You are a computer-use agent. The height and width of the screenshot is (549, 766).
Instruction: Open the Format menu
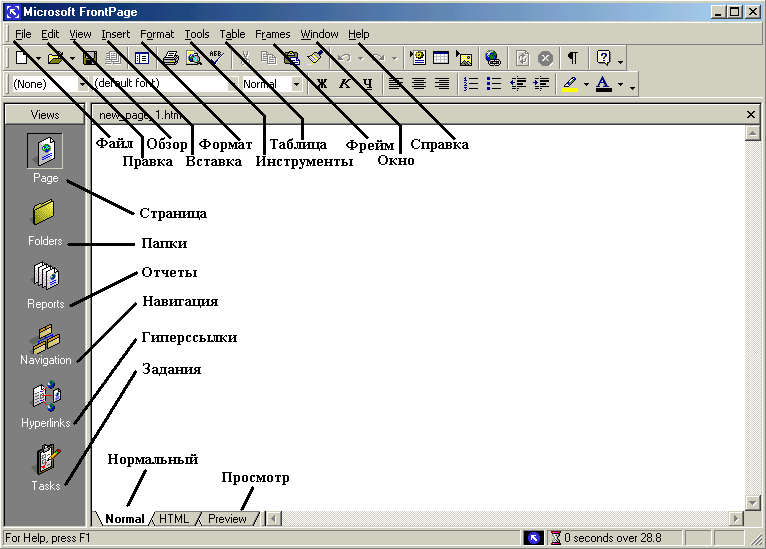click(157, 34)
